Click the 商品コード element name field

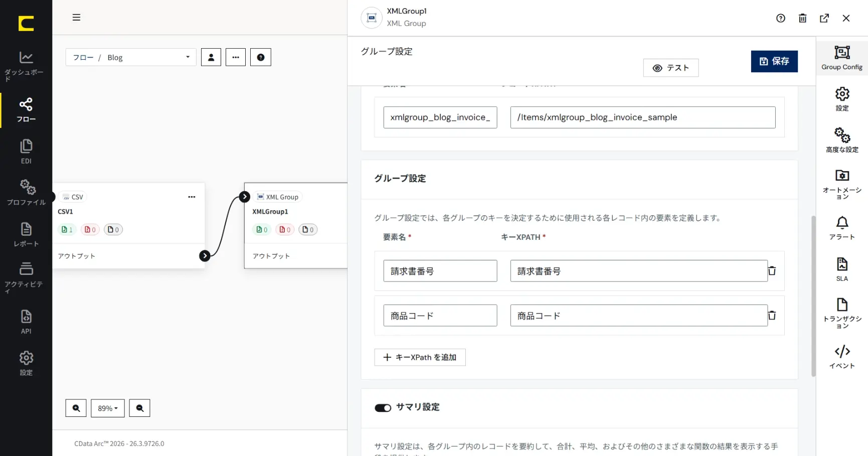(x=440, y=316)
